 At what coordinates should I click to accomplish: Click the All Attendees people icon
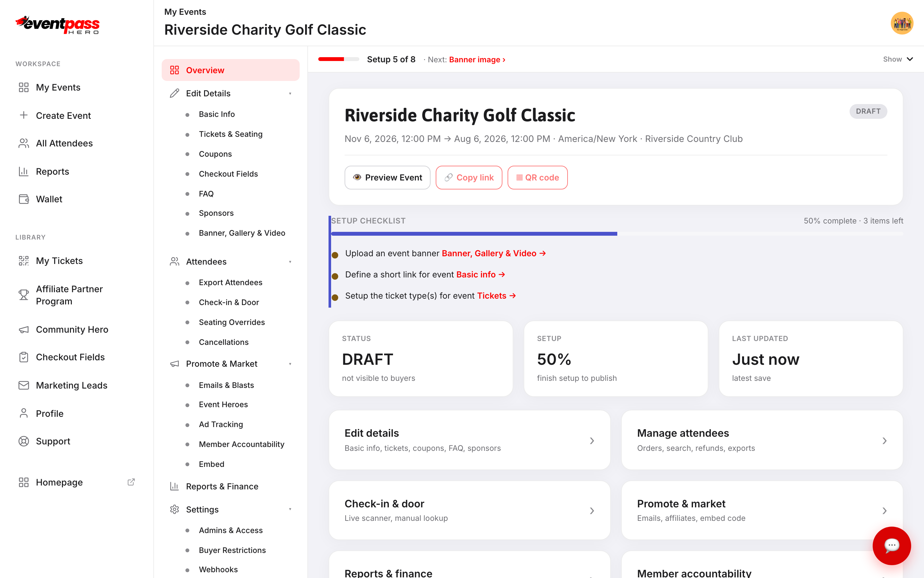(24, 143)
